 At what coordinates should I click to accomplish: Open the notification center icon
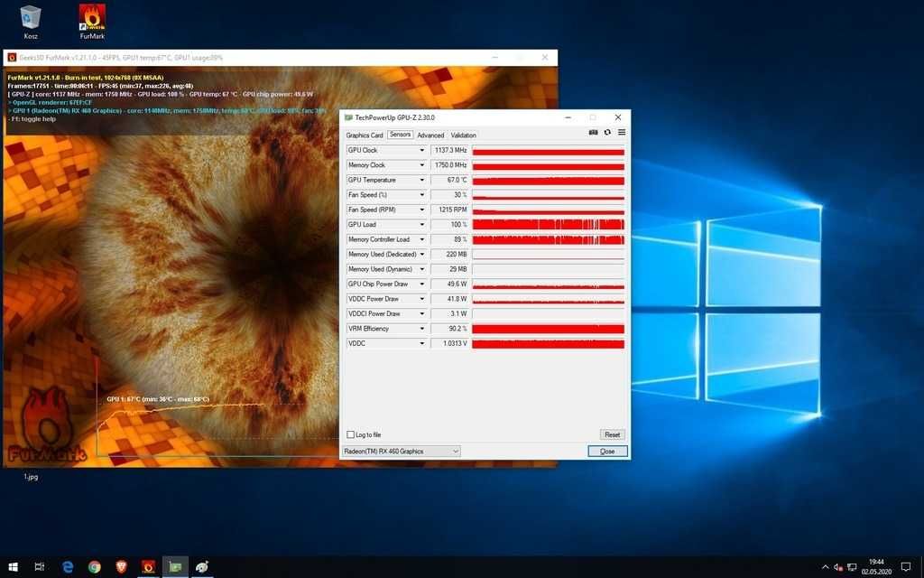point(906,567)
